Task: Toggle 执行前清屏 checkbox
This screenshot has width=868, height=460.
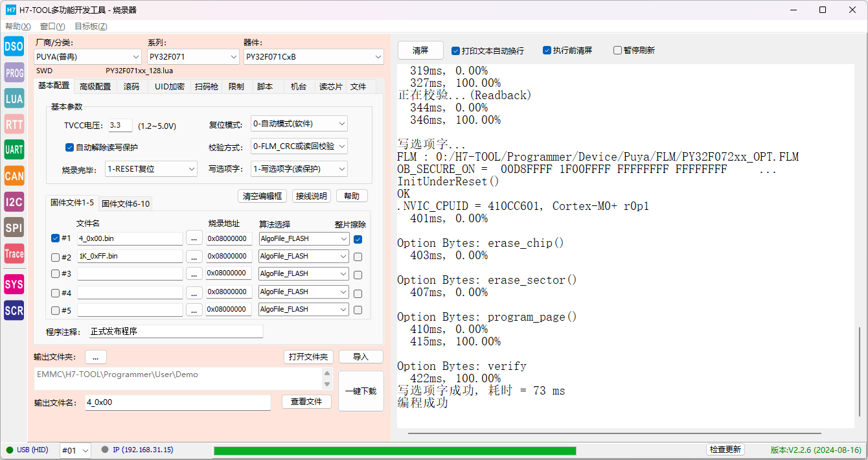Action: point(547,51)
